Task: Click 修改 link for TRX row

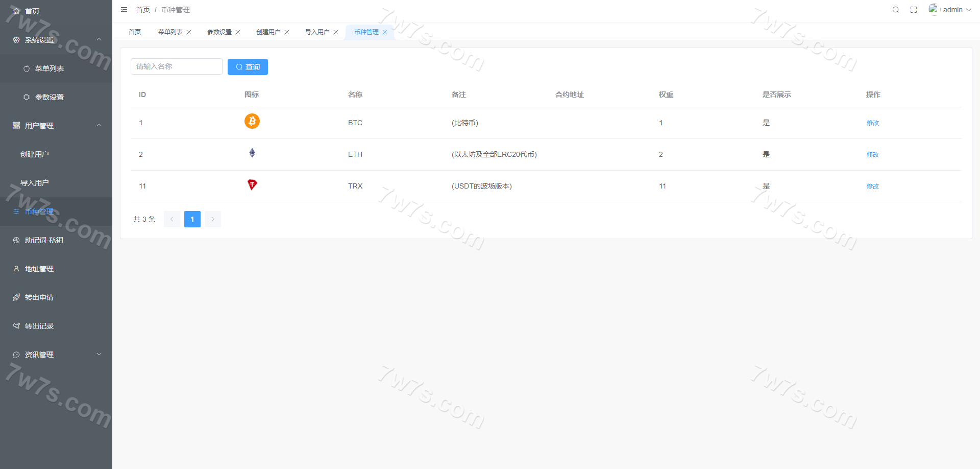Action: click(872, 186)
